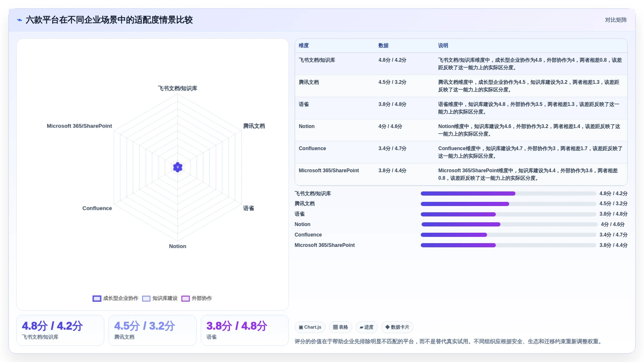Viewport: 644px width, 362px height.
Task: Click the blue header icon beside the title
Action: (20, 20)
